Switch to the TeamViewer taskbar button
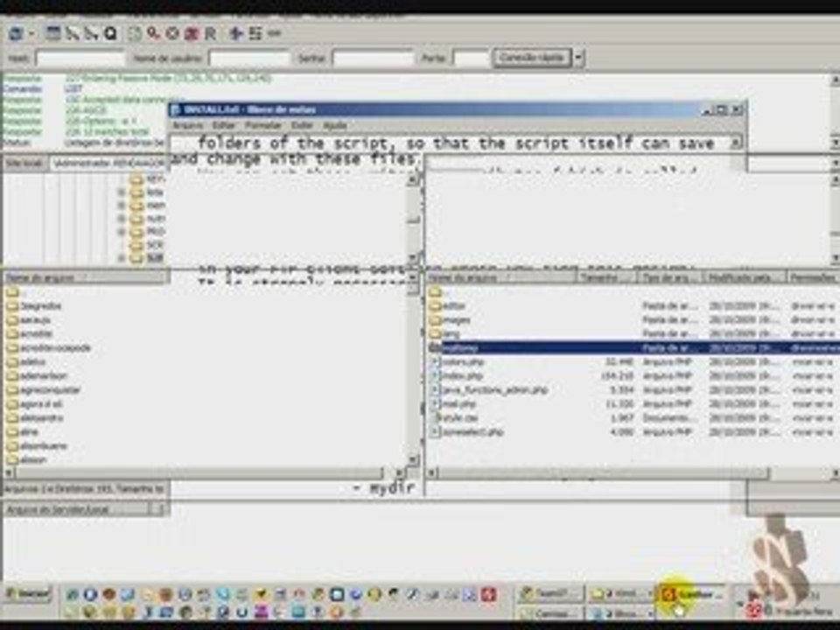Image resolution: width=840 pixels, height=630 pixels. tap(550, 593)
